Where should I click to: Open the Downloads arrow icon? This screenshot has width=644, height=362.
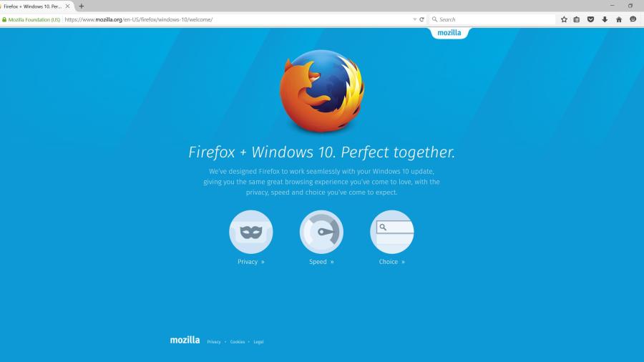(605, 19)
